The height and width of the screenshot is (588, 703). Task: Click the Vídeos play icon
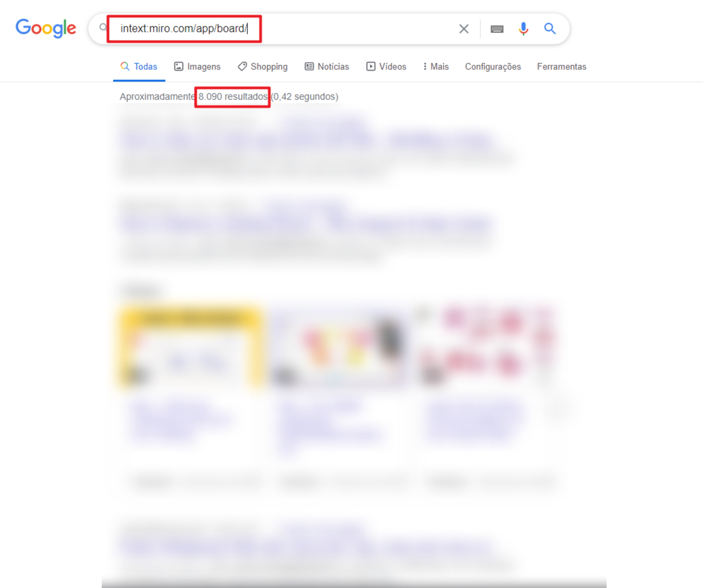[x=371, y=66]
